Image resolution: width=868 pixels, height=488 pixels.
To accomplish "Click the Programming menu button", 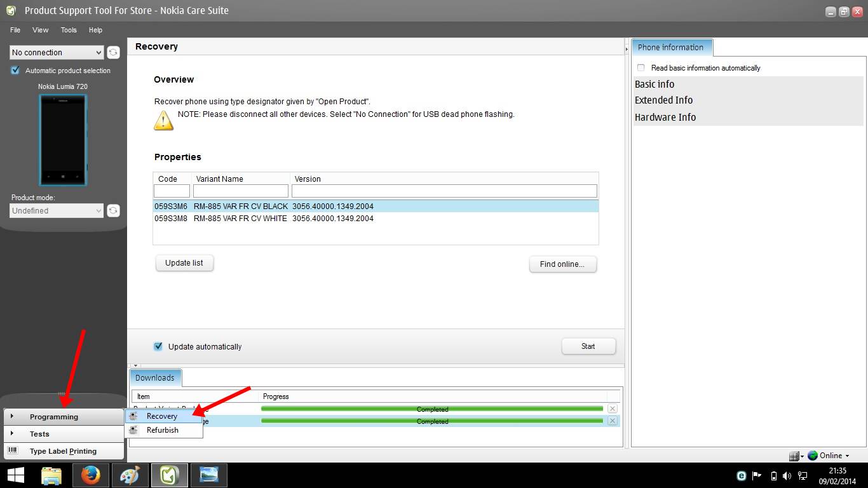I will click(x=64, y=417).
